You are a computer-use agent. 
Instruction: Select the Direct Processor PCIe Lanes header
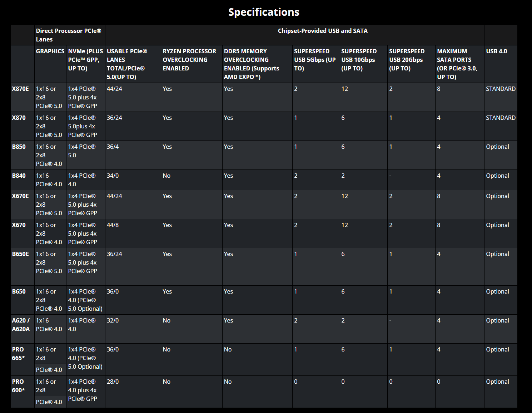tap(69, 35)
